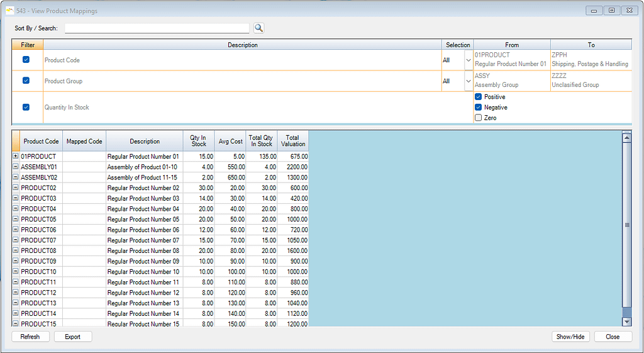Screen dimensions: 644x353
Task: Collapse the ASSEMBLY01 row
Action: coord(16,167)
